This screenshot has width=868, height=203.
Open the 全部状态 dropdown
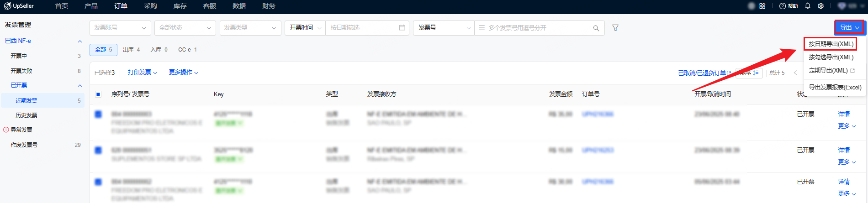click(185, 28)
